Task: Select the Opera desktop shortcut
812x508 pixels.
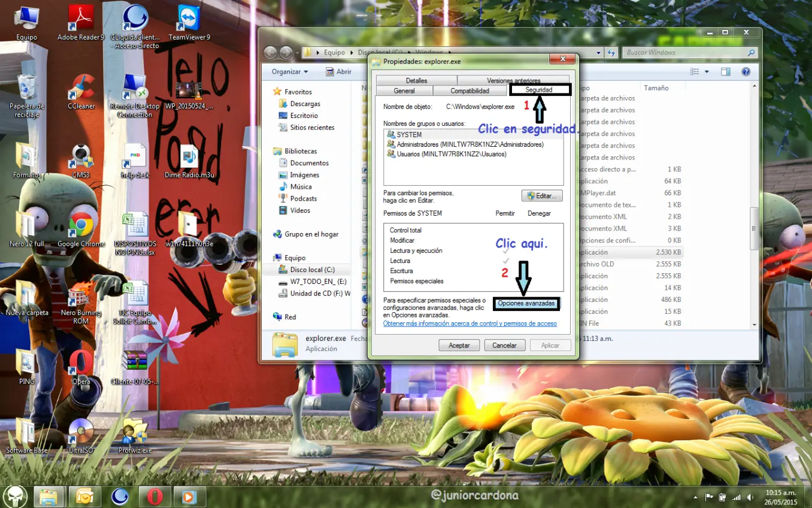Action: (81, 367)
